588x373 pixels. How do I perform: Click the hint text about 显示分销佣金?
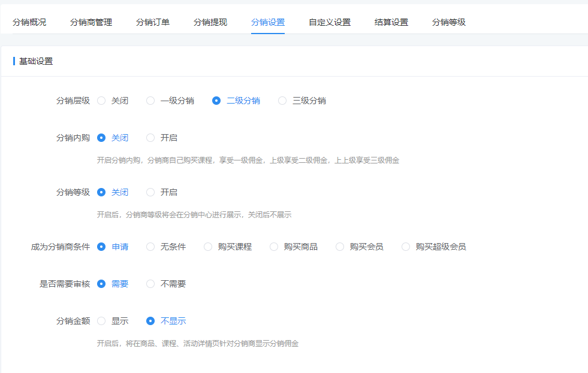[198, 344]
